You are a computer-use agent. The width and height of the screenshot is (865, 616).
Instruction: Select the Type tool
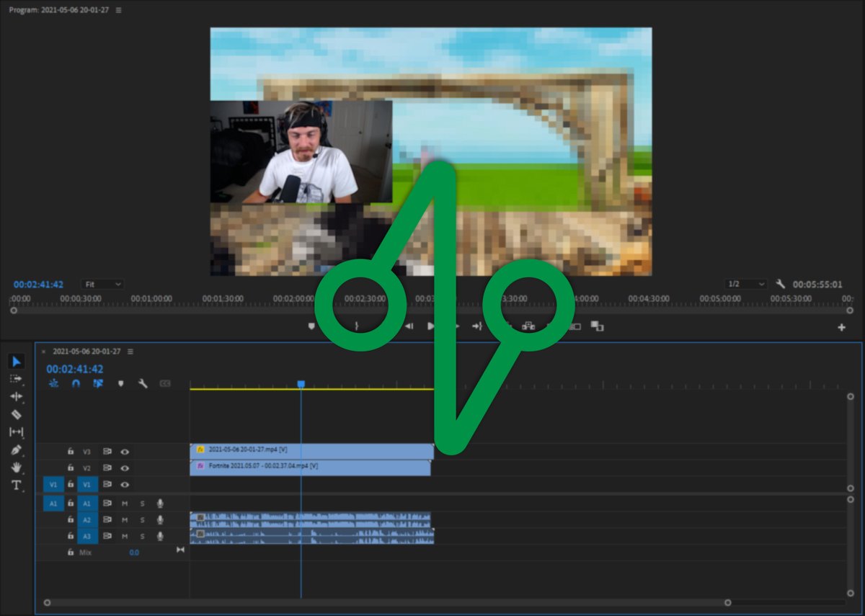(x=16, y=485)
